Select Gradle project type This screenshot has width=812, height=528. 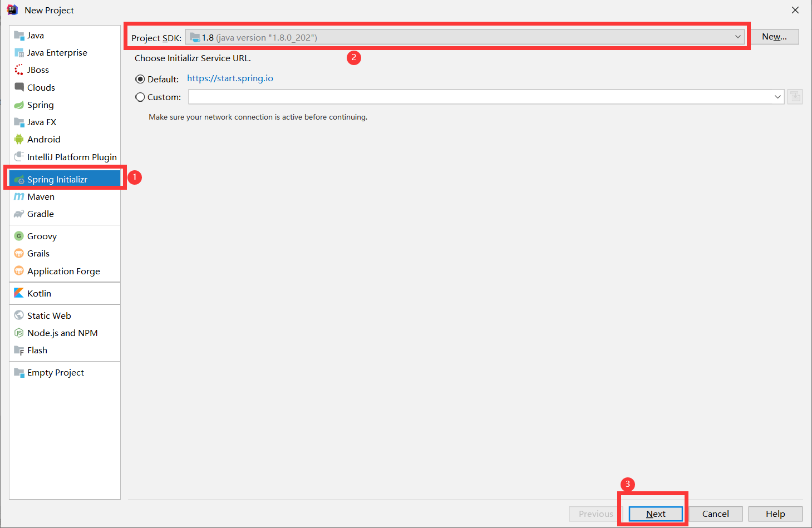65,214
